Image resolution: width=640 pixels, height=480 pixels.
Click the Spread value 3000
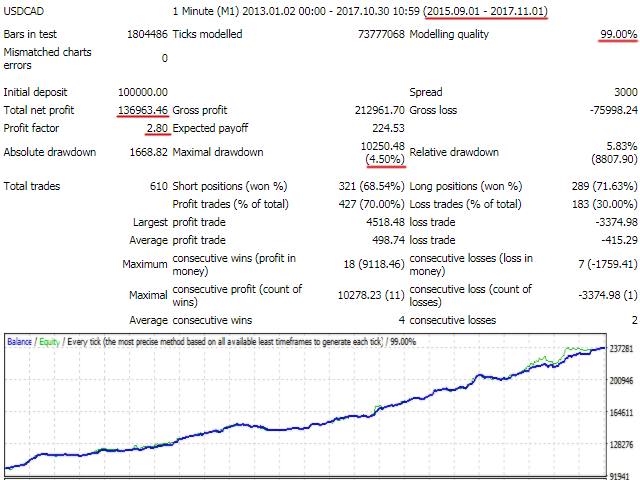click(626, 92)
